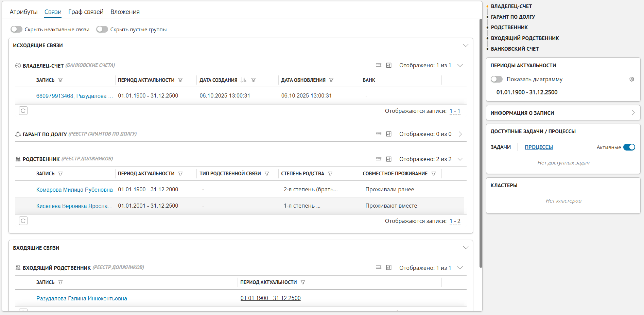Screen dimensions: 644x315
Task: Switch to the Граф связей tab
Action: [86, 12]
